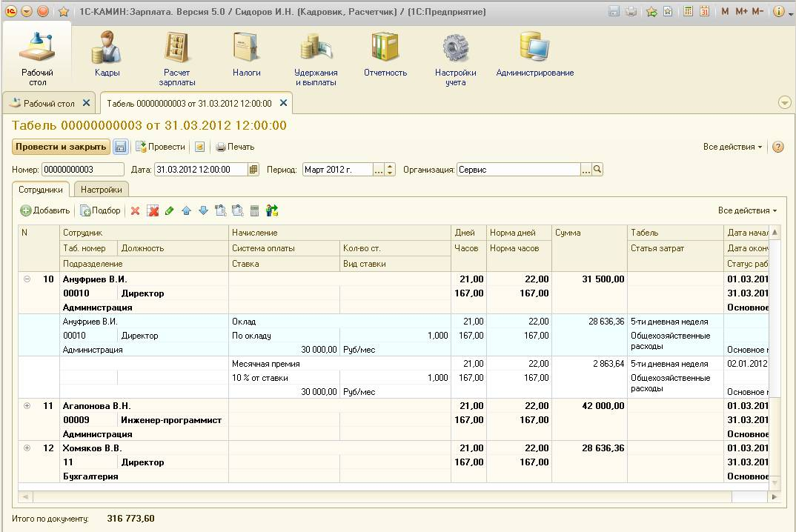796x532 pixels.
Task: Open the table's Все действия dropdown
Action: tap(747, 210)
